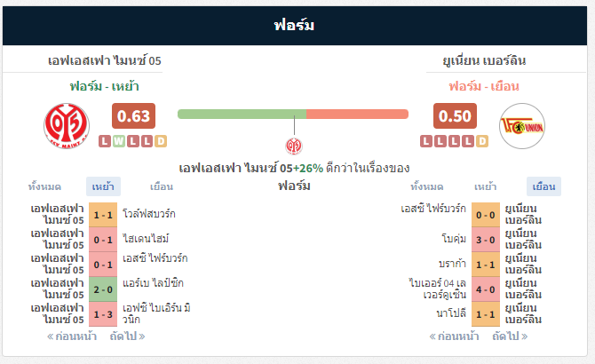
Task: Select the green W badge in Mainz form
Action: pyautogui.click(x=119, y=141)
